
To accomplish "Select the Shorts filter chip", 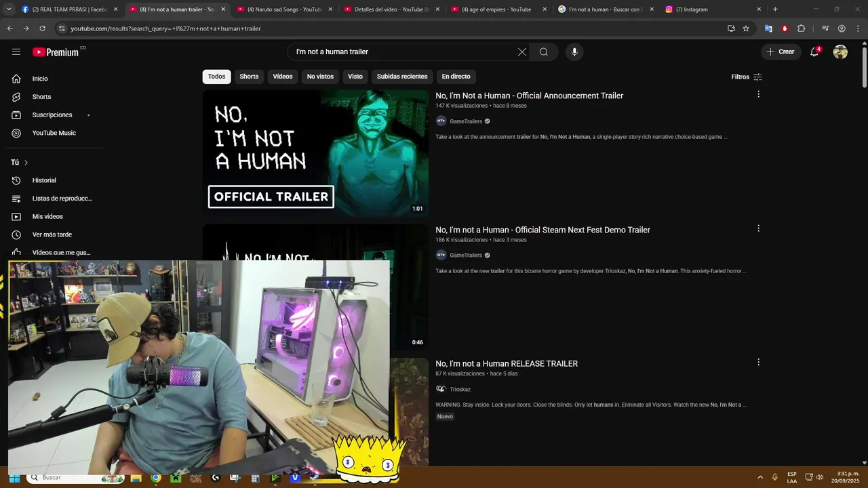I will [x=249, y=77].
